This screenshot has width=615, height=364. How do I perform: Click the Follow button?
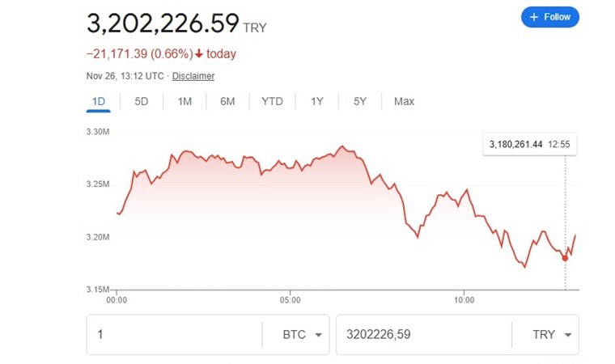pyautogui.click(x=549, y=17)
